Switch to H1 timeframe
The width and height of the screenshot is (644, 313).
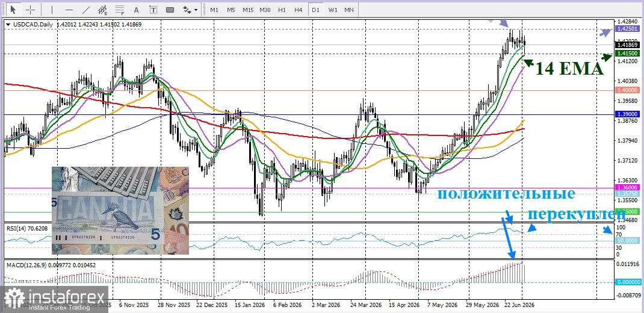click(x=282, y=10)
